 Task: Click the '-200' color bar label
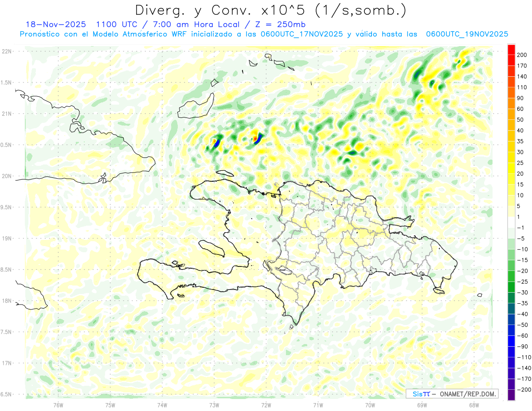click(x=523, y=389)
